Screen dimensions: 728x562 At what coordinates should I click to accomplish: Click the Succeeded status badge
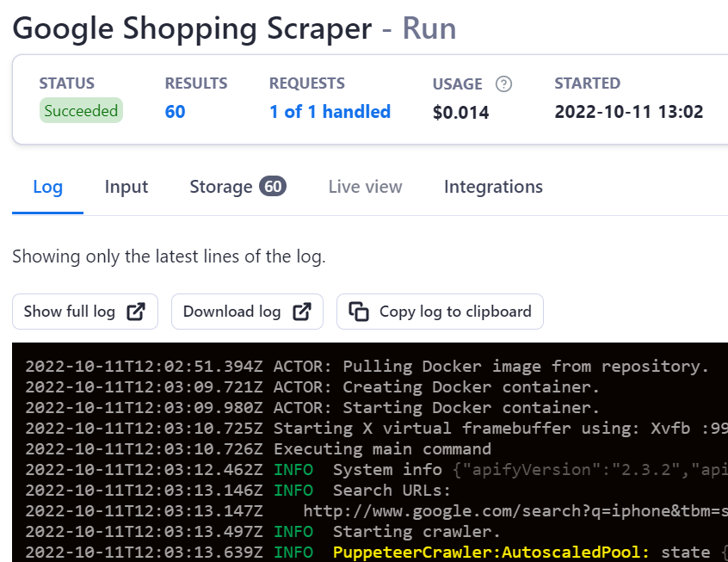80,111
